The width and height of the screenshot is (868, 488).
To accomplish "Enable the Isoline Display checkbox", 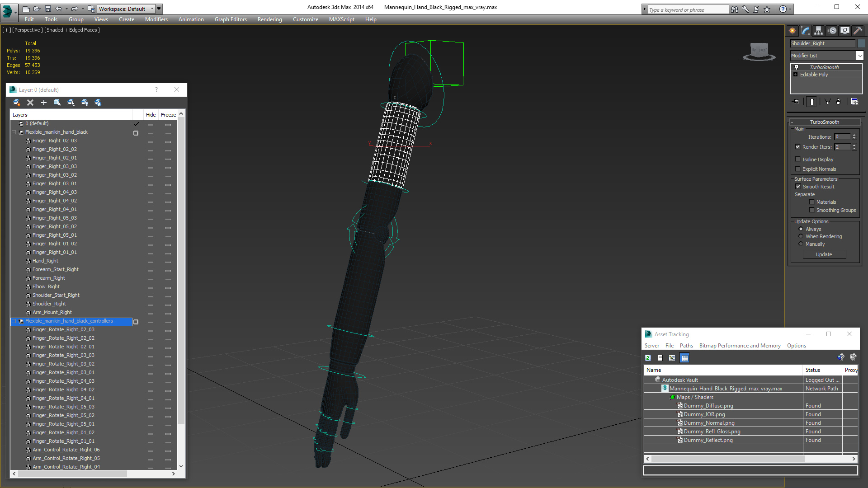I will pyautogui.click(x=798, y=160).
